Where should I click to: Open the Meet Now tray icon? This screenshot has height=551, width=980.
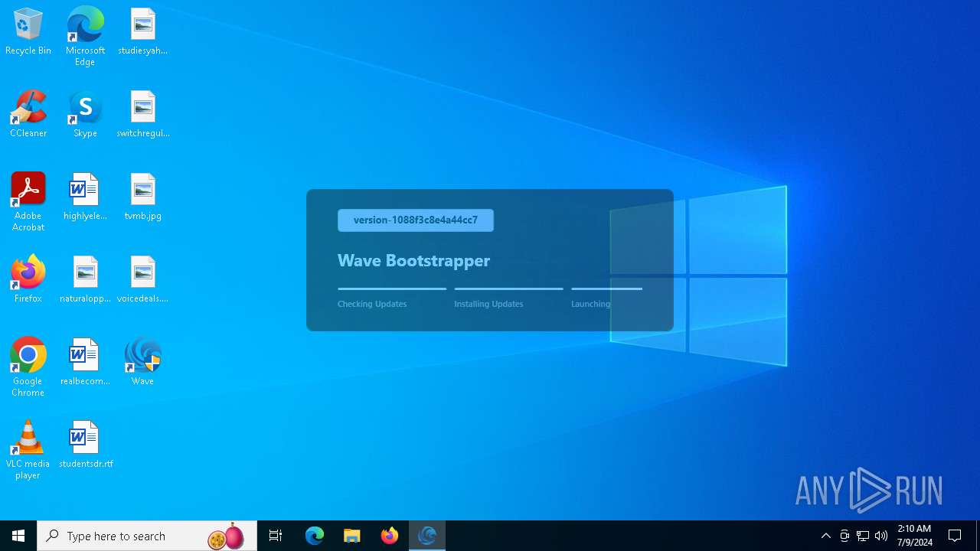(x=844, y=536)
